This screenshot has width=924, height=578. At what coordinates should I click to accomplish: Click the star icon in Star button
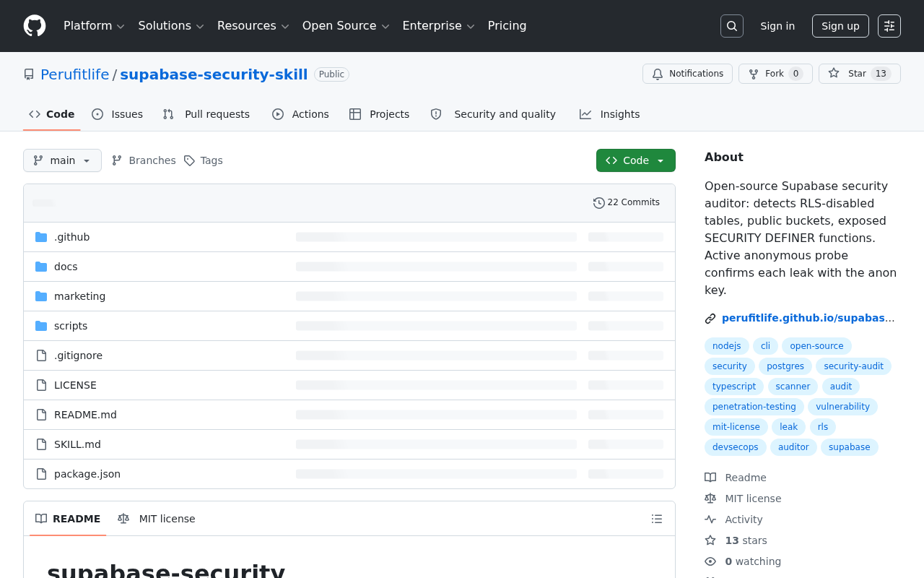[834, 74]
